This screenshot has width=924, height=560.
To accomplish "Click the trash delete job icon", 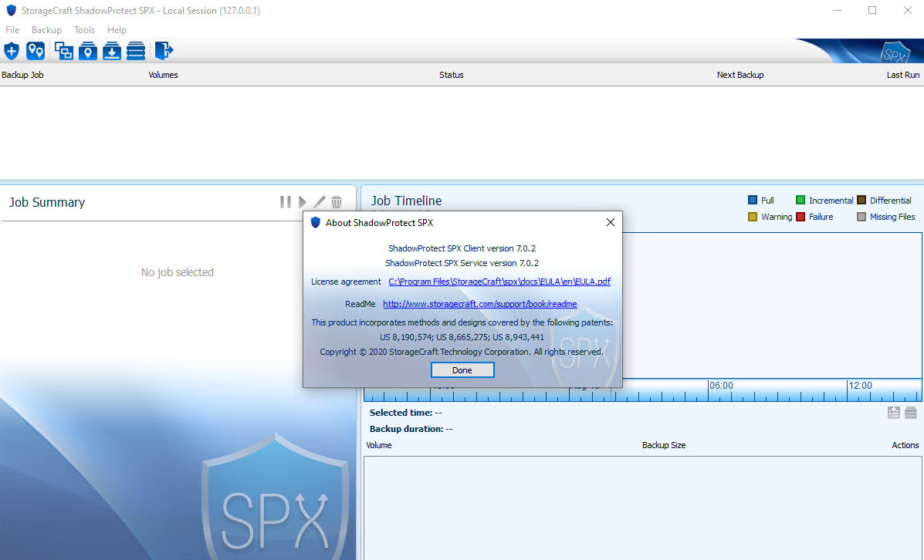I will click(337, 202).
